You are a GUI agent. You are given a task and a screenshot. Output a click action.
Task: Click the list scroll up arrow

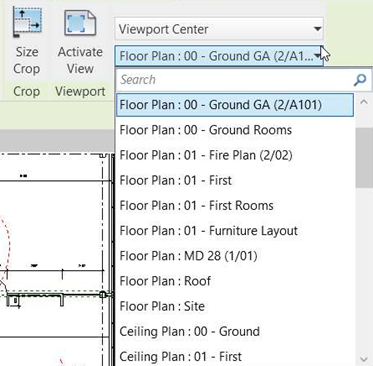pos(364,103)
